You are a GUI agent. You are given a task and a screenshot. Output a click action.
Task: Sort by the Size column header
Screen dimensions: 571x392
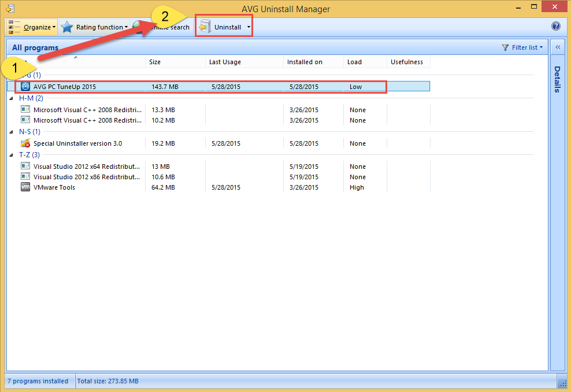[x=175, y=62]
